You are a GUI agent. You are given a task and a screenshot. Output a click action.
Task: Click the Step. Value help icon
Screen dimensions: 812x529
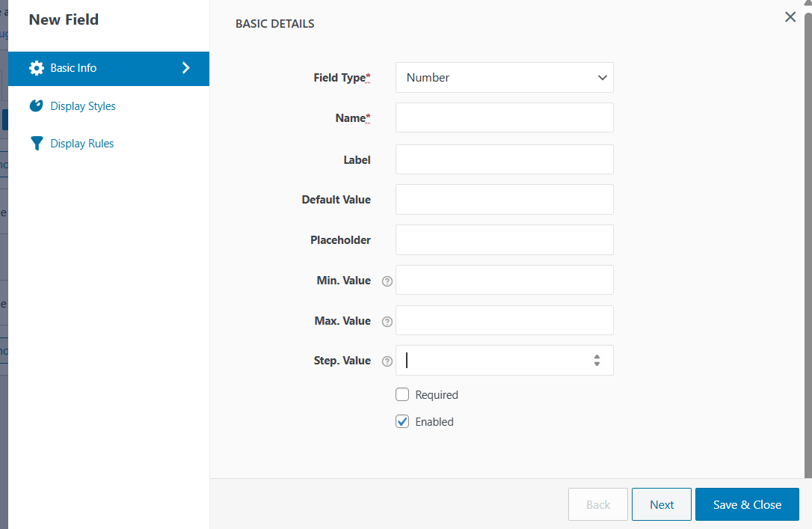[387, 361]
